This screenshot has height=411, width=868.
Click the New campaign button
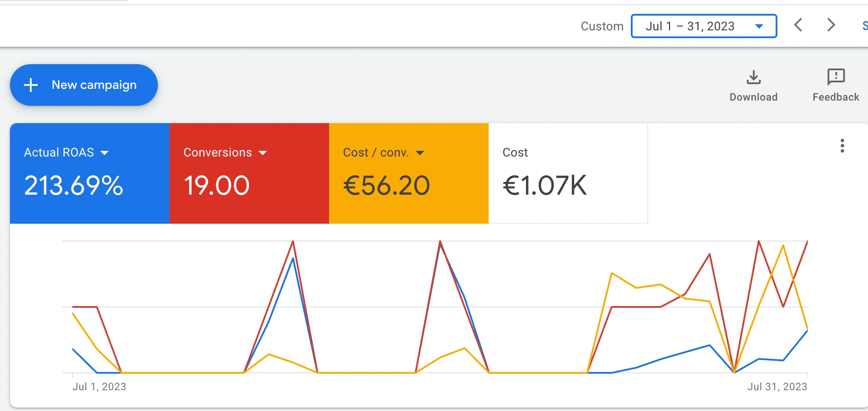point(84,85)
